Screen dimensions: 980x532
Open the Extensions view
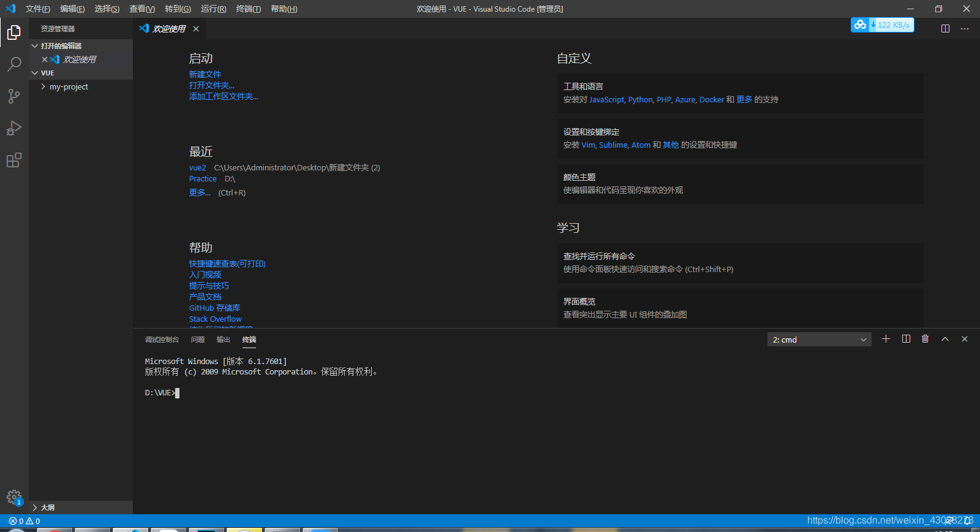coord(14,160)
